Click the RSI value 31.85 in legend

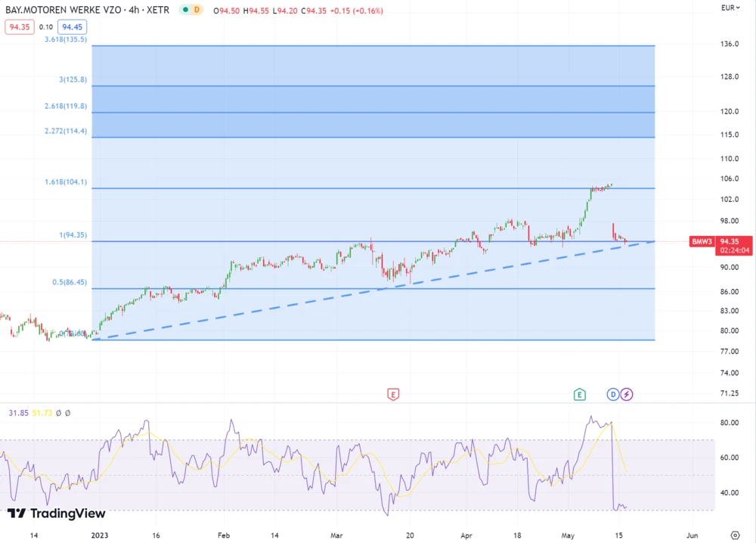[x=18, y=413]
